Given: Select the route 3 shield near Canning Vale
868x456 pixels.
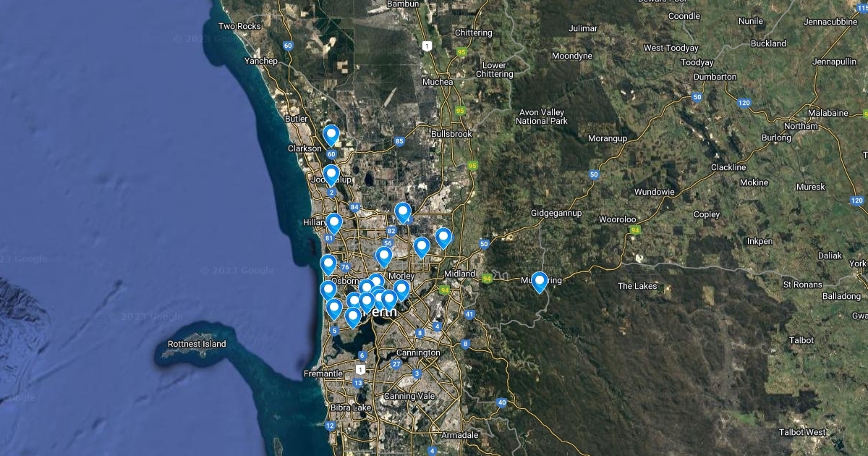Looking at the screenshot, I should [x=417, y=373].
